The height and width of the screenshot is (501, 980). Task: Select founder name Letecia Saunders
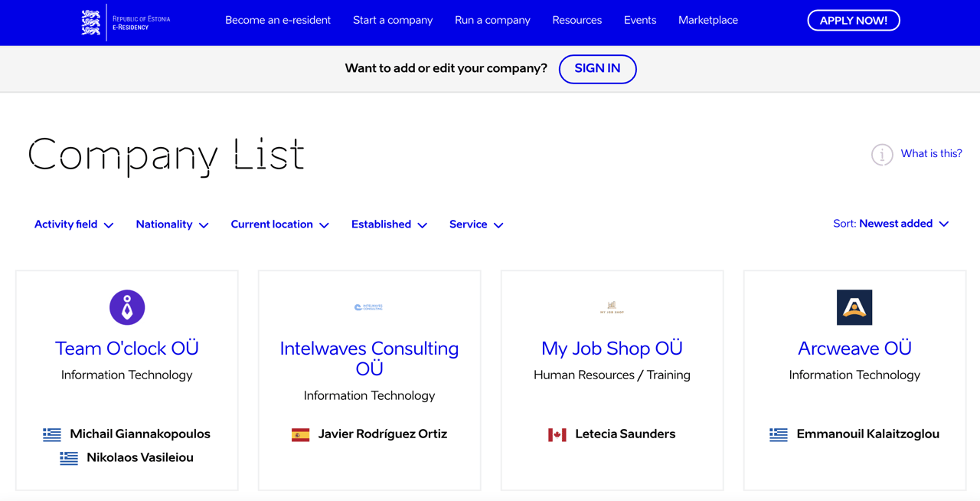coord(626,434)
